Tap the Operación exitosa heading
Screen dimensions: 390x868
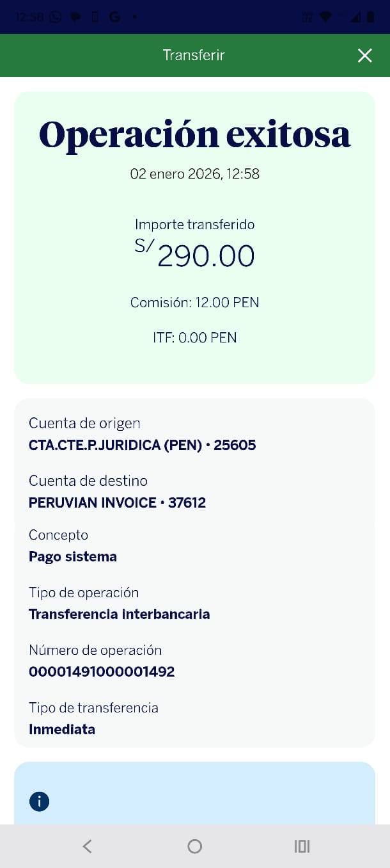[195, 134]
